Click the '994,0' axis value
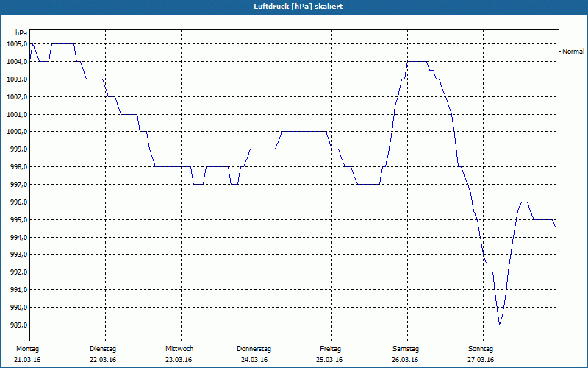Image resolution: width=588 pixels, height=368 pixels. click(18, 237)
